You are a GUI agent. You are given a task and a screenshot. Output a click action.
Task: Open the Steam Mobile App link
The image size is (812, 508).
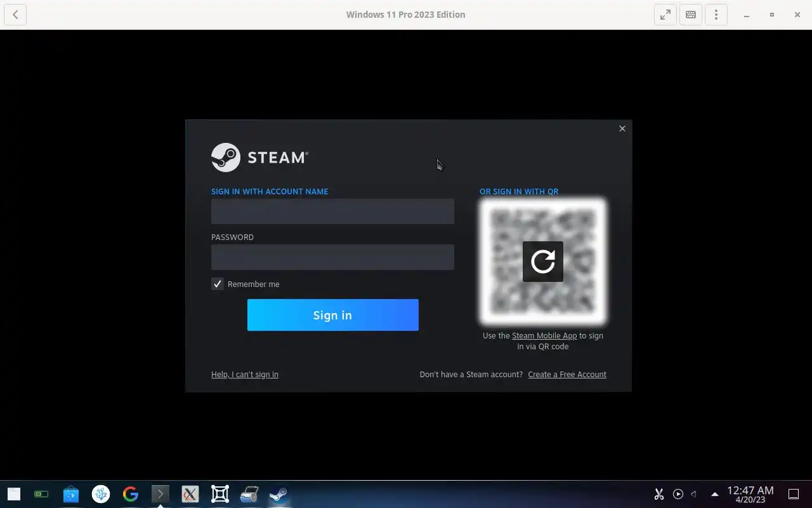[544, 336]
